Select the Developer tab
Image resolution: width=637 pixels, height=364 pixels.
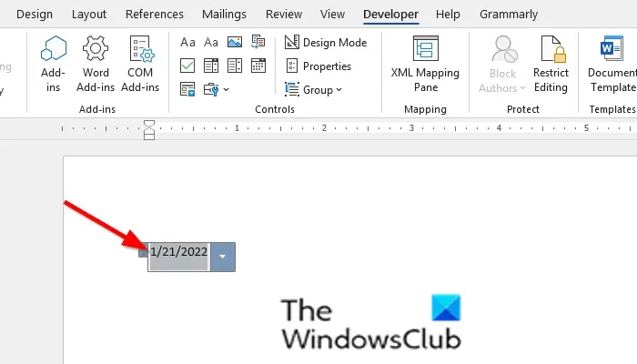(x=390, y=15)
